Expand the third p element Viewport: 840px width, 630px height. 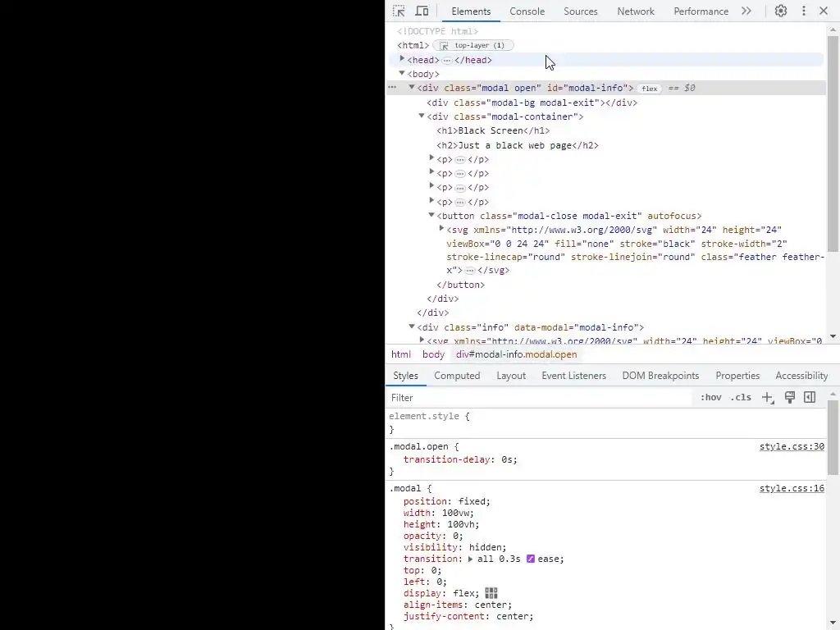431,186
